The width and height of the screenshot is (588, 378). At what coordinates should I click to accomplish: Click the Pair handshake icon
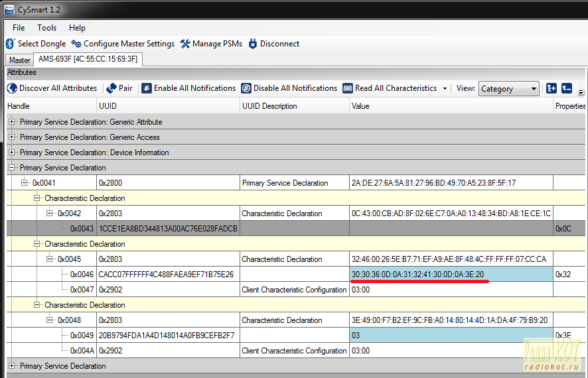click(x=111, y=88)
